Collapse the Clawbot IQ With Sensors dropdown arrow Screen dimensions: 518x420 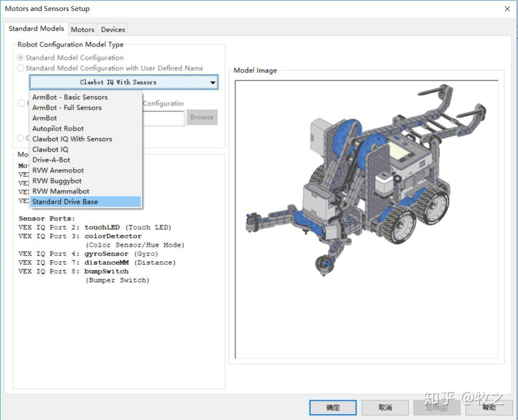coord(212,82)
